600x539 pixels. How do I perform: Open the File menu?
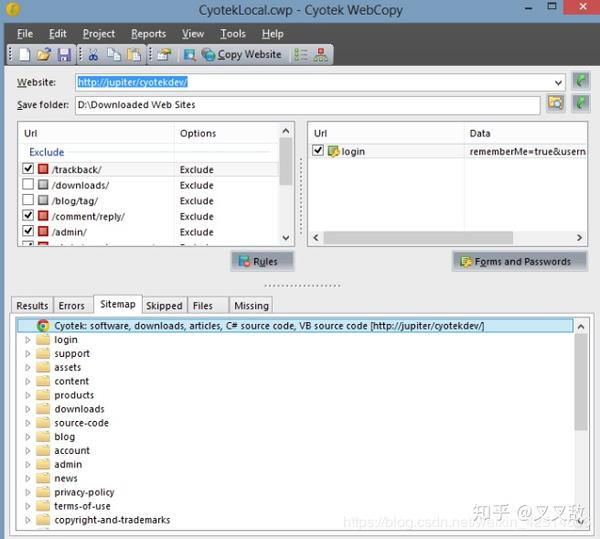25,34
